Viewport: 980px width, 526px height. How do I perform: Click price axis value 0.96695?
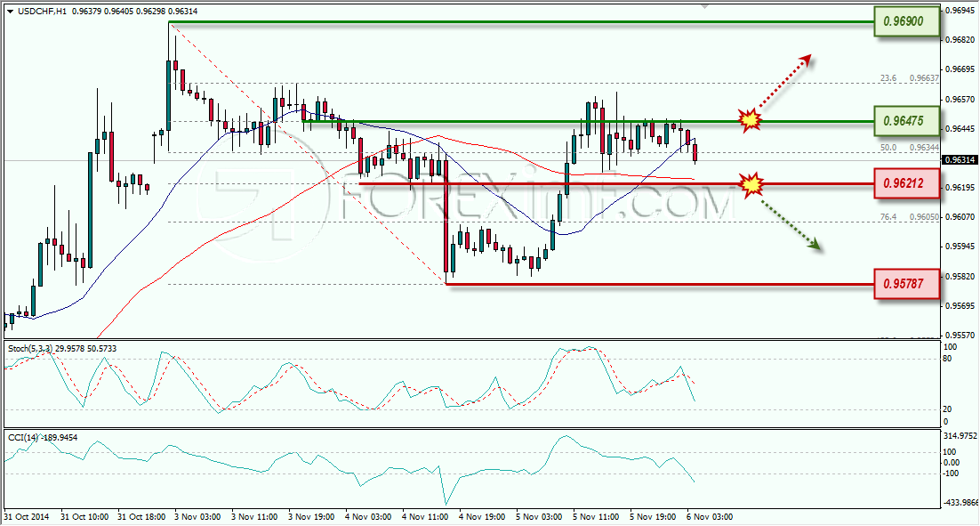(x=960, y=69)
